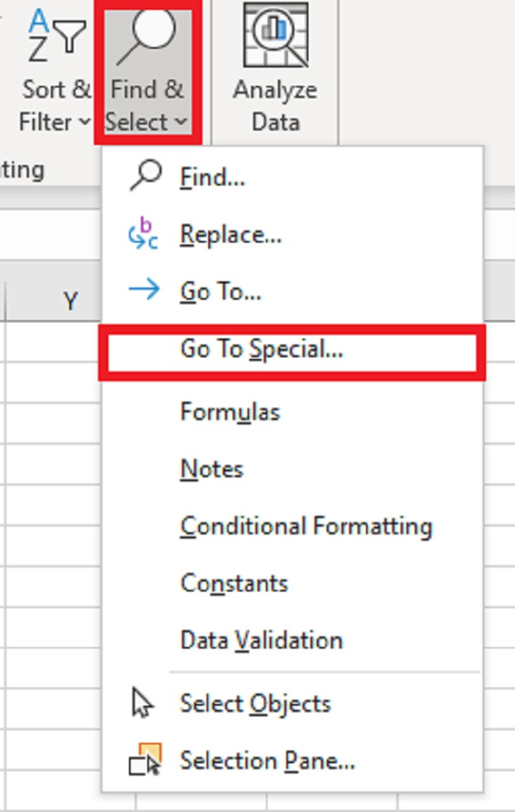Click the Analyze Data label
The image size is (515, 812).
click(275, 106)
